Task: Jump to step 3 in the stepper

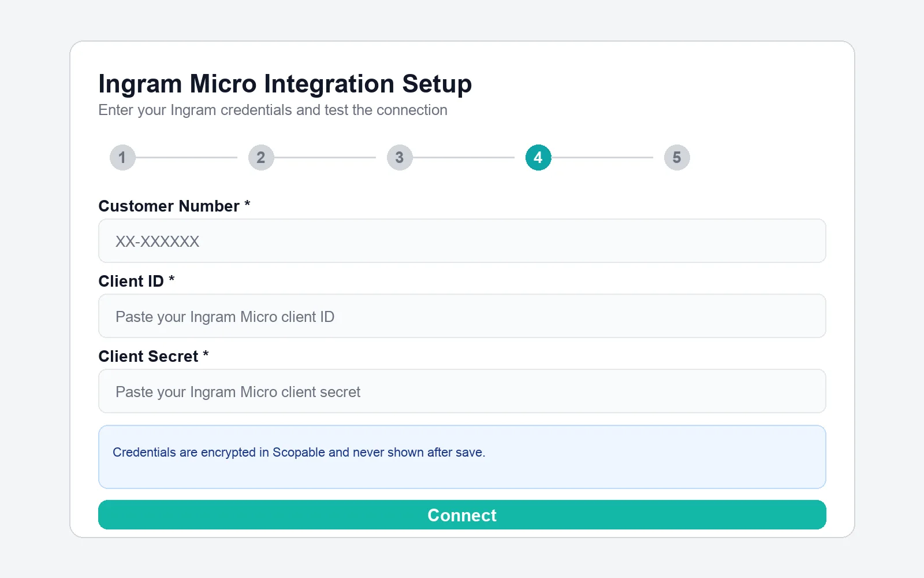Action: [400, 157]
